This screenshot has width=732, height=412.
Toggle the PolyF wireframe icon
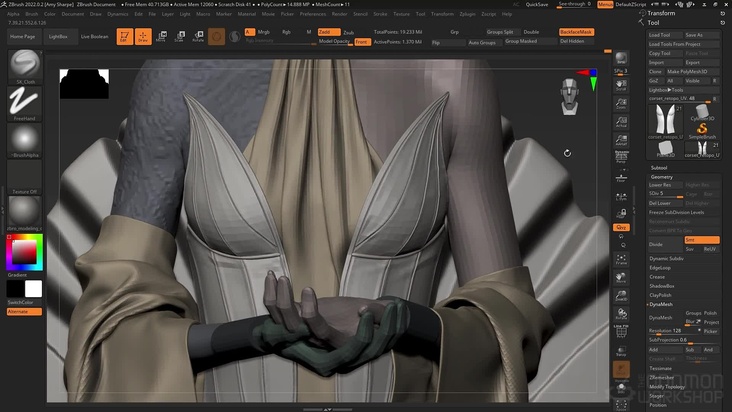pyautogui.click(x=621, y=332)
